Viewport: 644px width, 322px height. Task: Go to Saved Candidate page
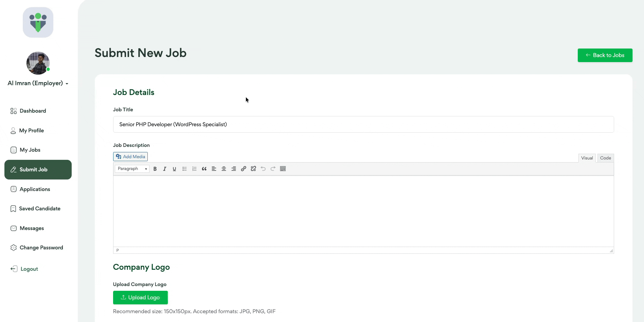click(x=39, y=209)
